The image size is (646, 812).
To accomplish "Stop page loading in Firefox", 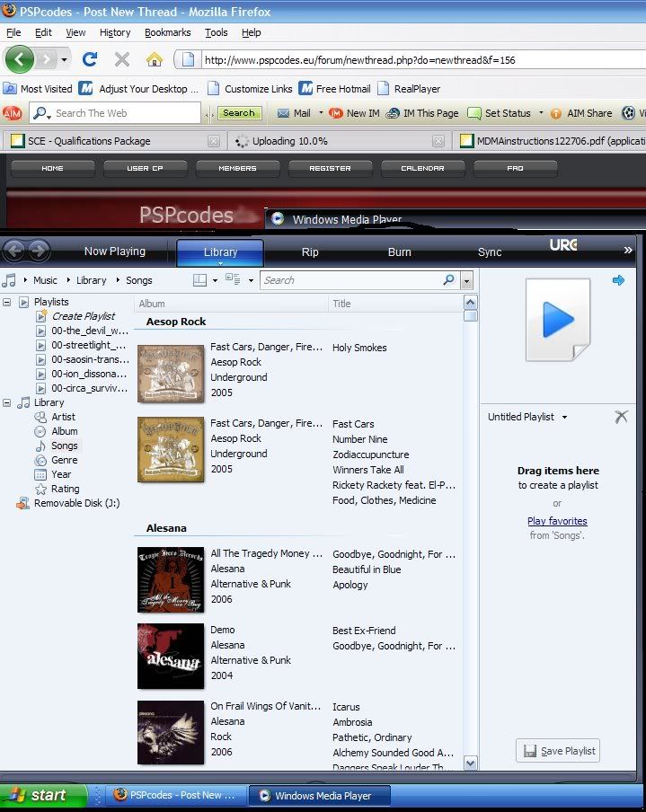I will [121, 59].
